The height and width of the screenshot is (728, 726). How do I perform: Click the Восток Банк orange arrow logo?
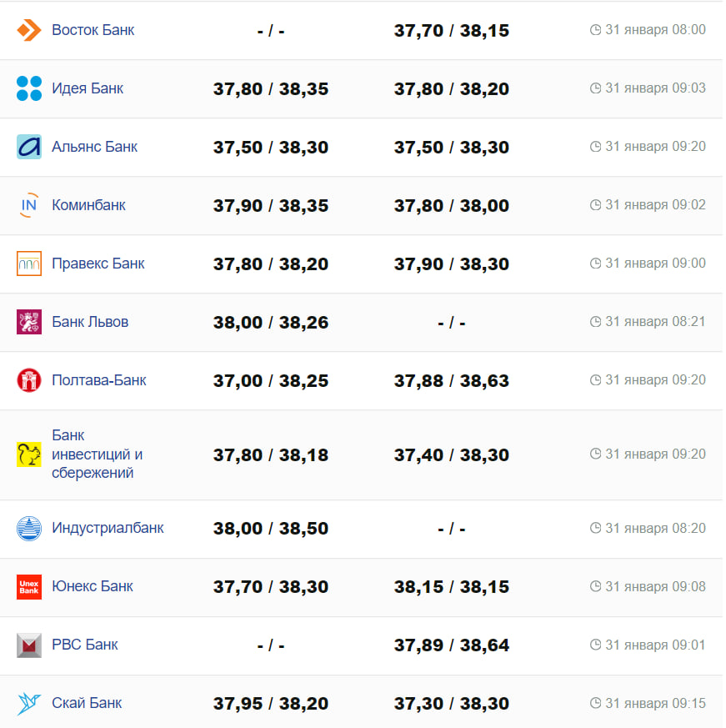tap(29, 31)
